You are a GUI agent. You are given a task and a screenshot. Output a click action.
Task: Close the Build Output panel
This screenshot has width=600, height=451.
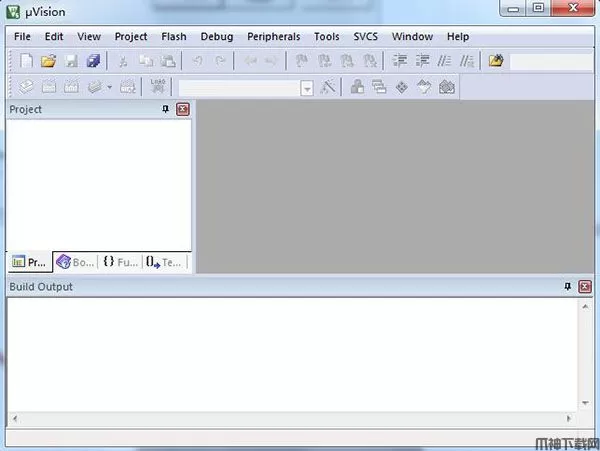pyautogui.click(x=585, y=287)
